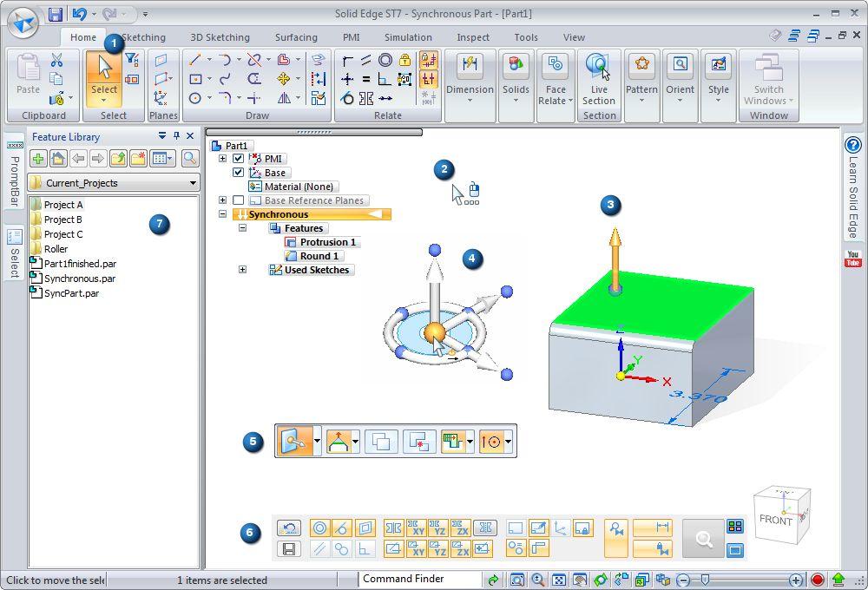Apply the Parallel relationship icon in Relate
This screenshot has height=590, width=868.
click(x=366, y=60)
